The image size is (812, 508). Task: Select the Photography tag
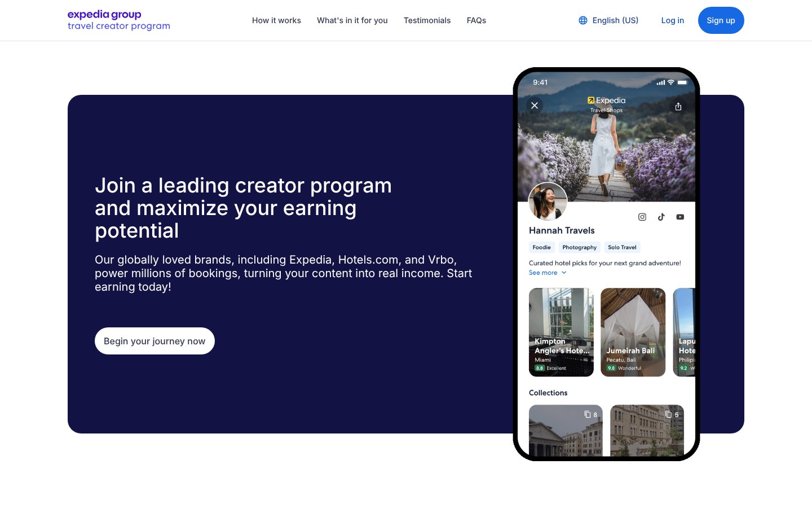click(x=579, y=247)
